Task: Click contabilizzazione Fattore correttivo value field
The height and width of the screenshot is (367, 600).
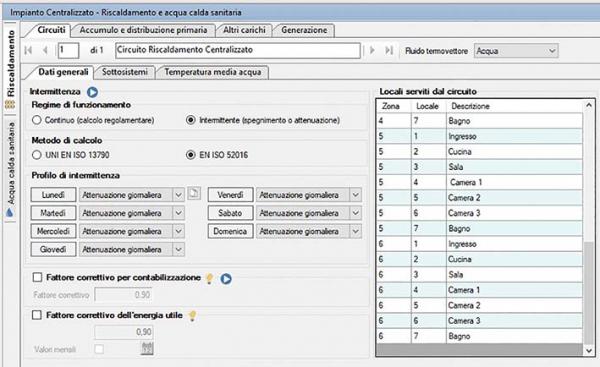Action: click(x=124, y=295)
